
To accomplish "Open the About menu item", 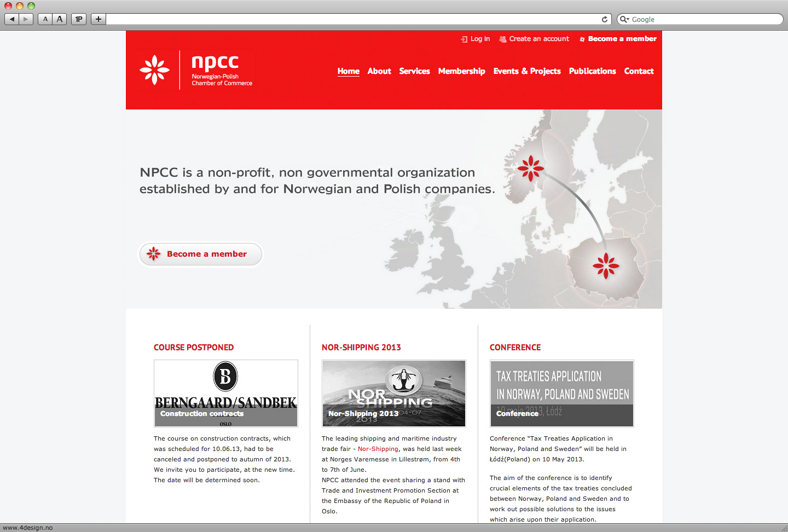I will pyautogui.click(x=379, y=71).
